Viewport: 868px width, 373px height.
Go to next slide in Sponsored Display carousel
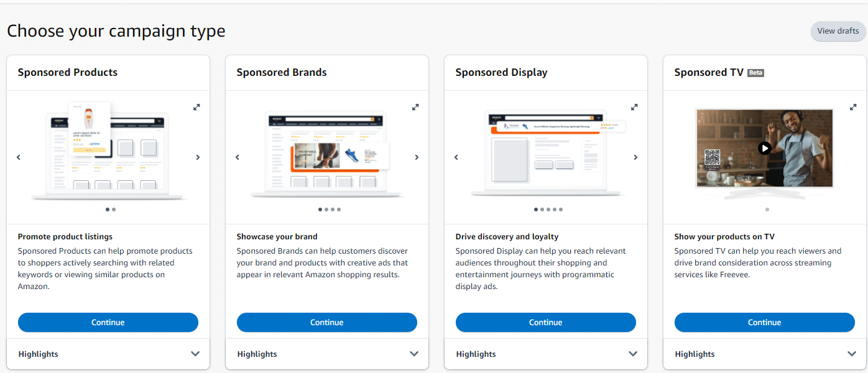[x=635, y=157]
